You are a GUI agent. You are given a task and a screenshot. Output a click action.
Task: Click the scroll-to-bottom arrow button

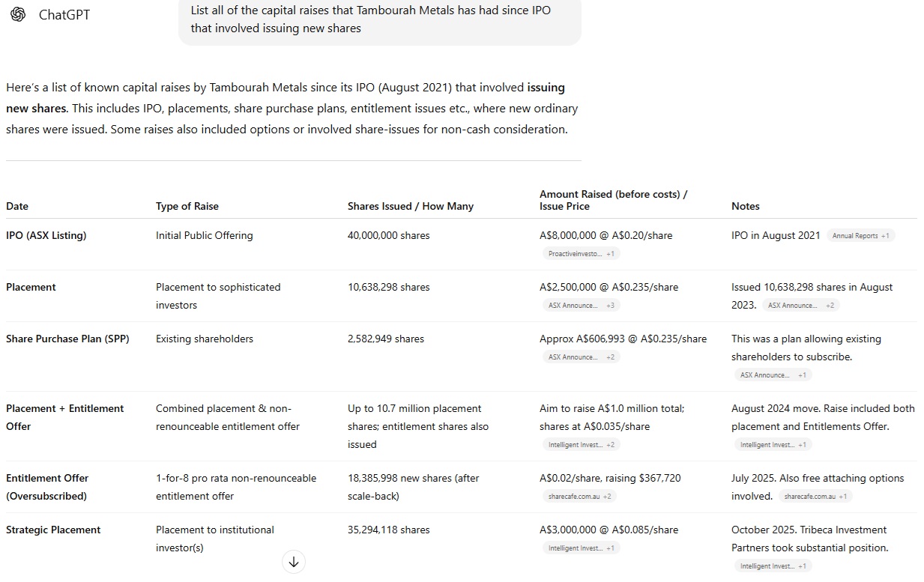coord(294,562)
